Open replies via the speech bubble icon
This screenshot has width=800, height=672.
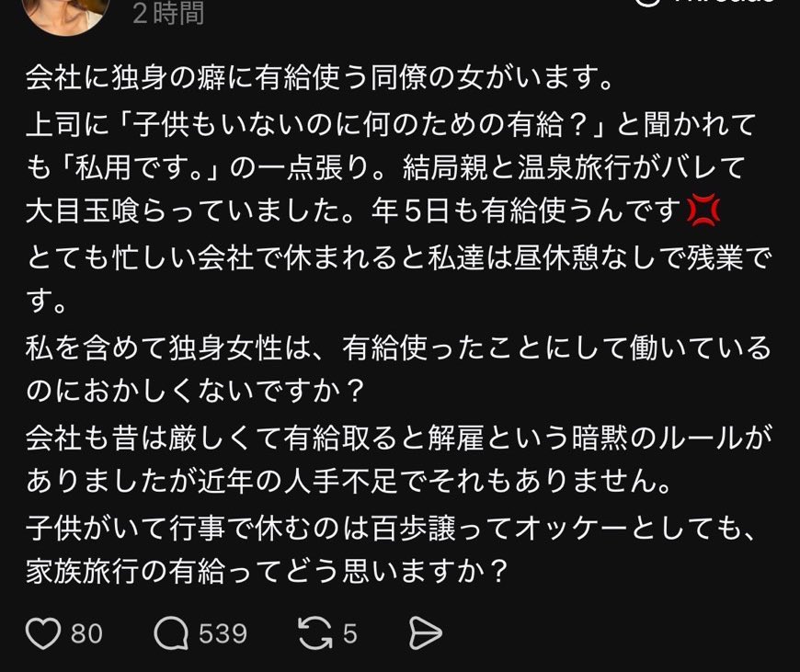pos(171,634)
